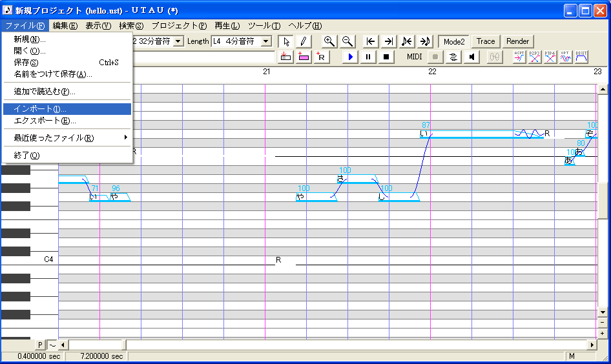Open the ヘルプ(H) menu
Viewport: 611px width, 364px height.
point(305,26)
